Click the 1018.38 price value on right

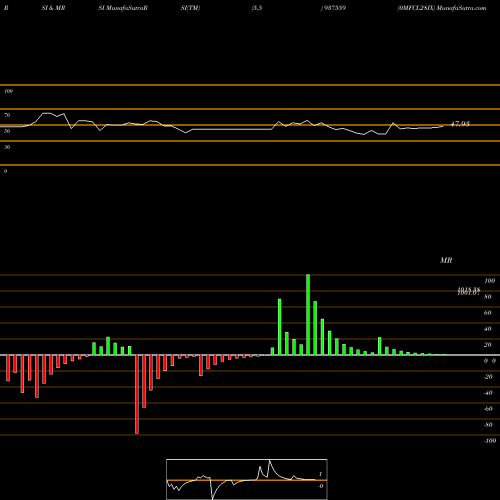tap(469, 289)
